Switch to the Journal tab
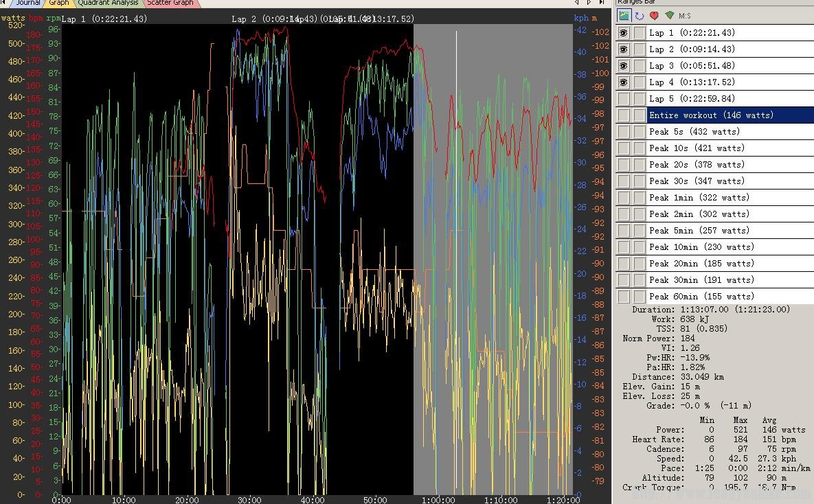Viewport: 814px width, 504px height. [27, 3]
